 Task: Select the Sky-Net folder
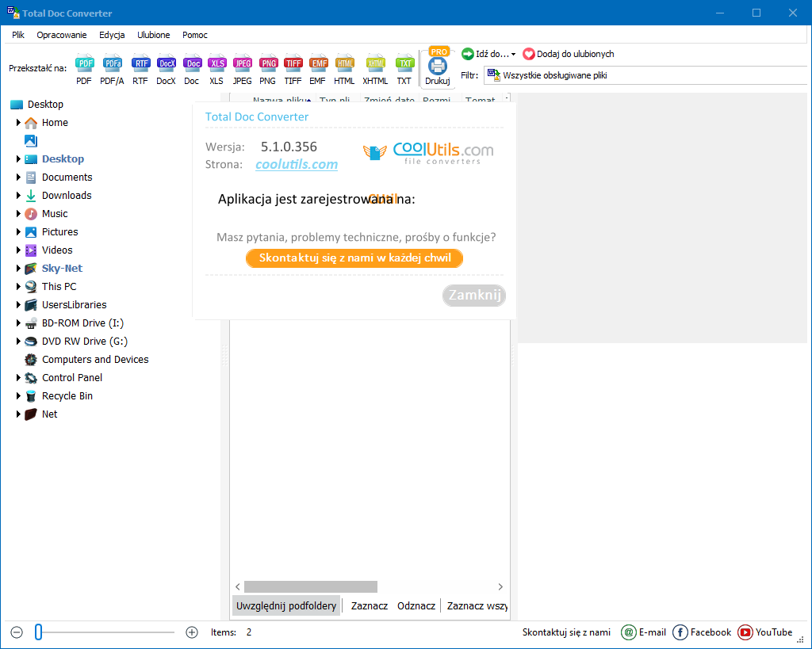click(x=62, y=268)
